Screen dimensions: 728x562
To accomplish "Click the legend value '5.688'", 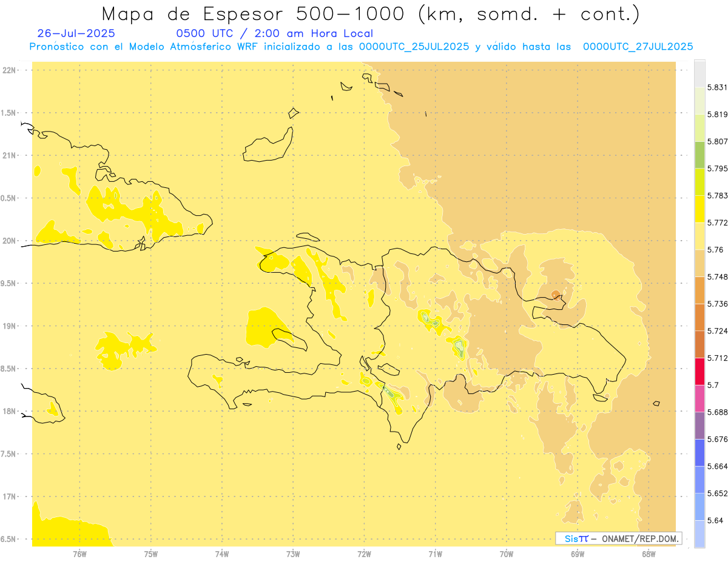I will [717, 412].
